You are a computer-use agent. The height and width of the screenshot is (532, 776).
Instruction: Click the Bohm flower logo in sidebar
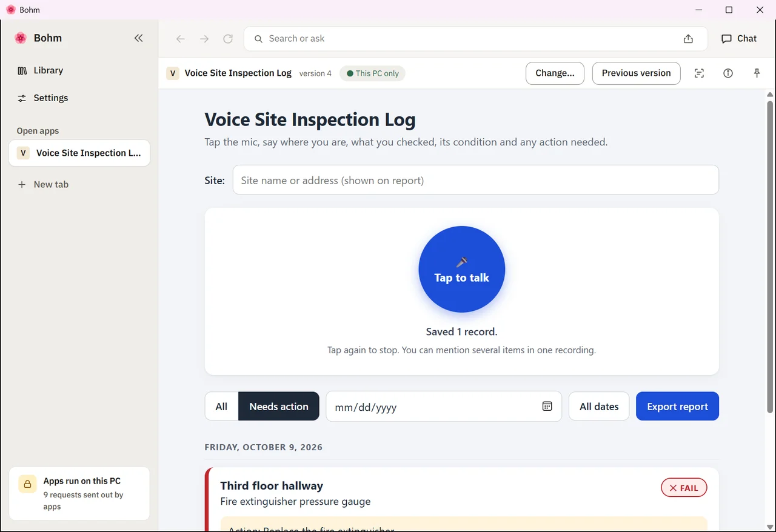click(21, 38)
